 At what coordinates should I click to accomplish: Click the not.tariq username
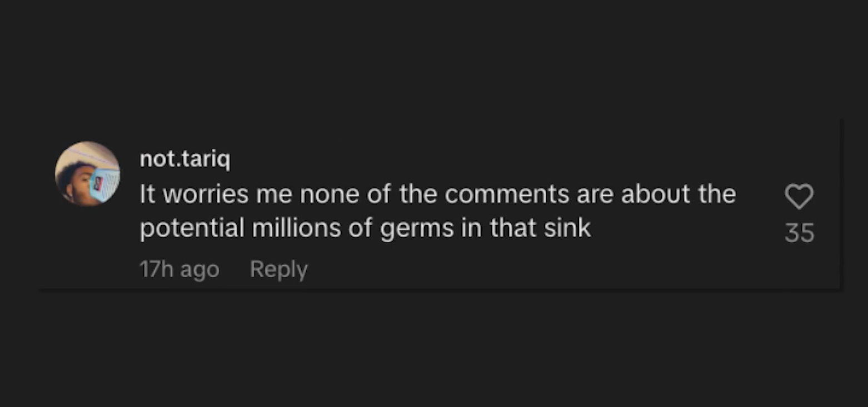point(184,159)
